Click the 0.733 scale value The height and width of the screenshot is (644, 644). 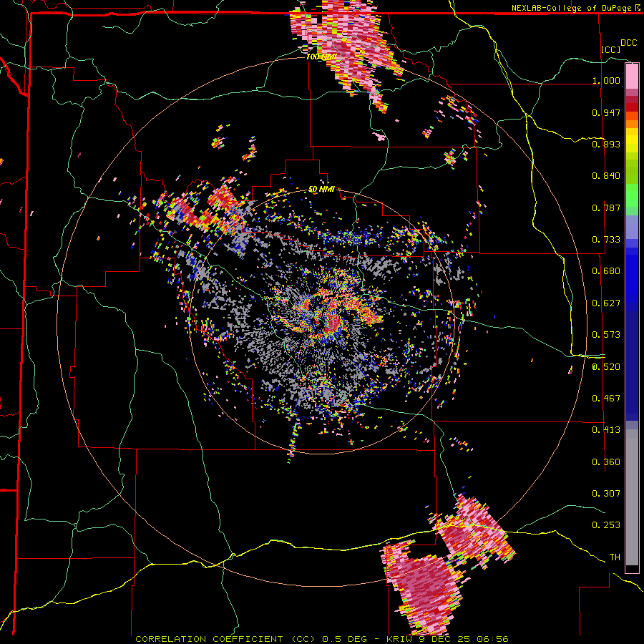(x=606, y=240)
